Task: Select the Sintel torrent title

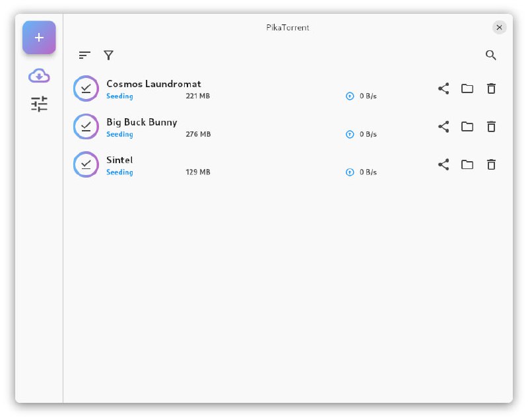Action: pos(119,160)
